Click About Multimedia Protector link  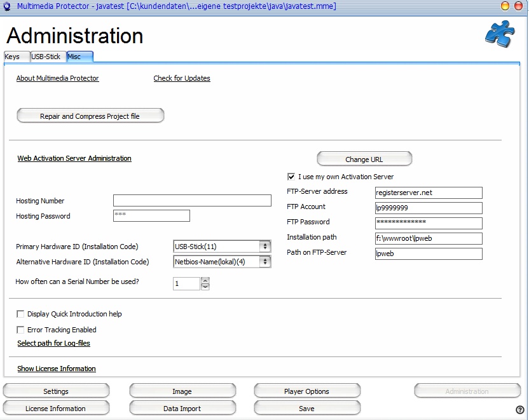coord(57,78)
